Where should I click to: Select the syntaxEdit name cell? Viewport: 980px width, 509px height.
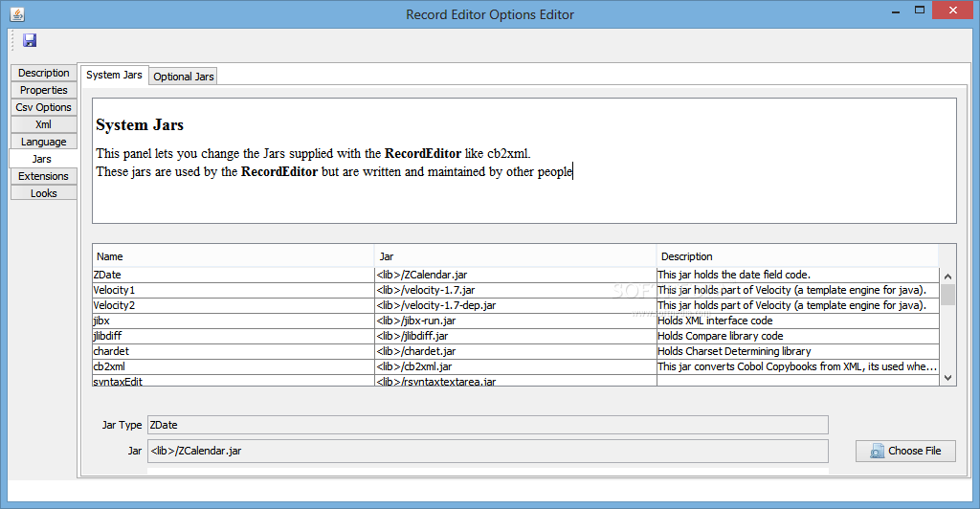tap(234, 381)
